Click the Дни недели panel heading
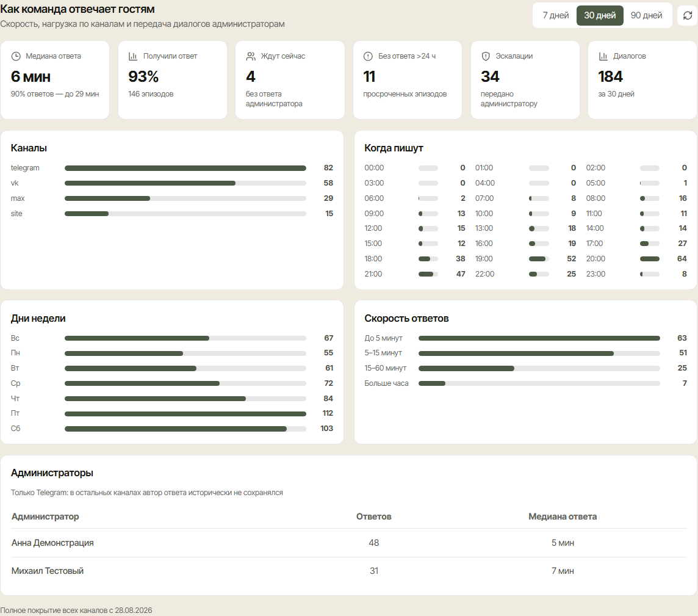Viewport: 698px width, 616px height. [x=38, y=319]
